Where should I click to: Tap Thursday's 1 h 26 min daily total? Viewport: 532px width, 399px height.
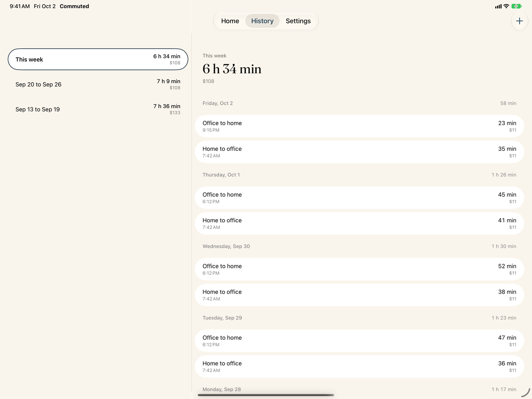click(504, 175)
